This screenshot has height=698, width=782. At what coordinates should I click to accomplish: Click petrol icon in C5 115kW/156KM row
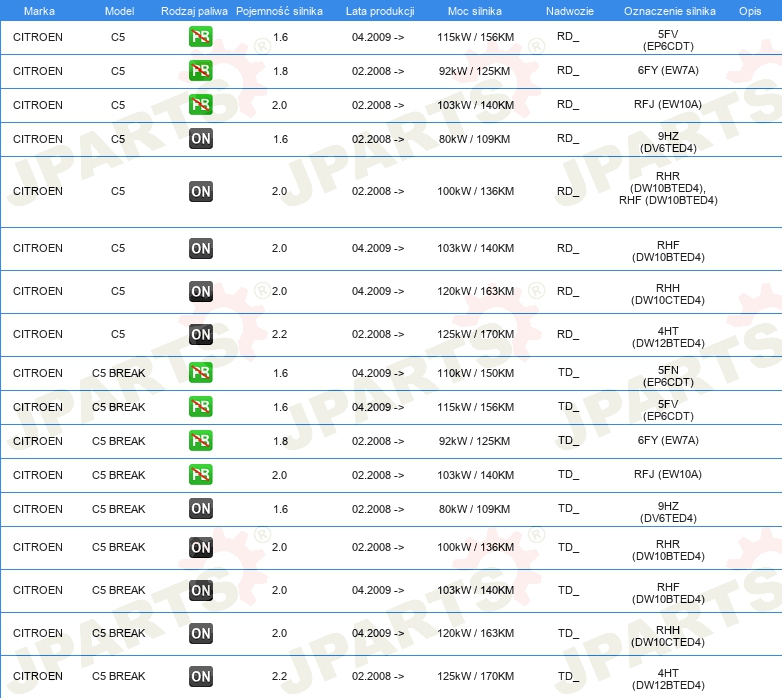(x=200, y=37)
